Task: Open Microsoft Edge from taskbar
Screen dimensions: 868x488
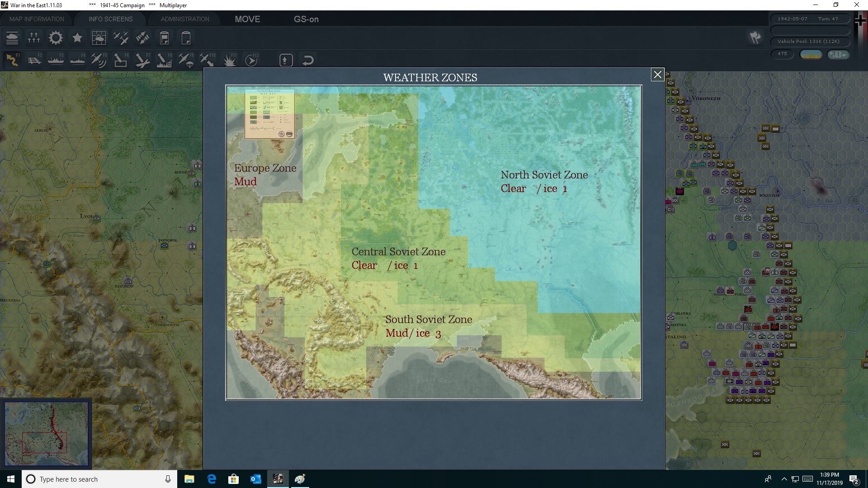Action: point(212,479)
